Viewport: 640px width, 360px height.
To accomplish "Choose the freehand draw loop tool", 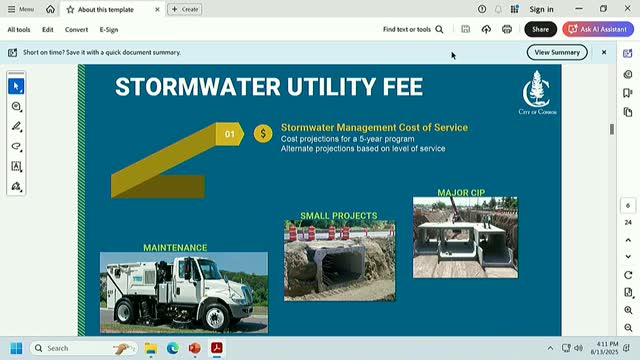I will (16, 147).
